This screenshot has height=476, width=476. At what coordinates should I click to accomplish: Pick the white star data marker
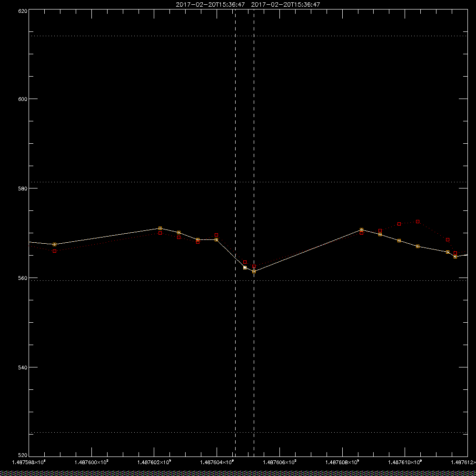click(x=245, y=268)
